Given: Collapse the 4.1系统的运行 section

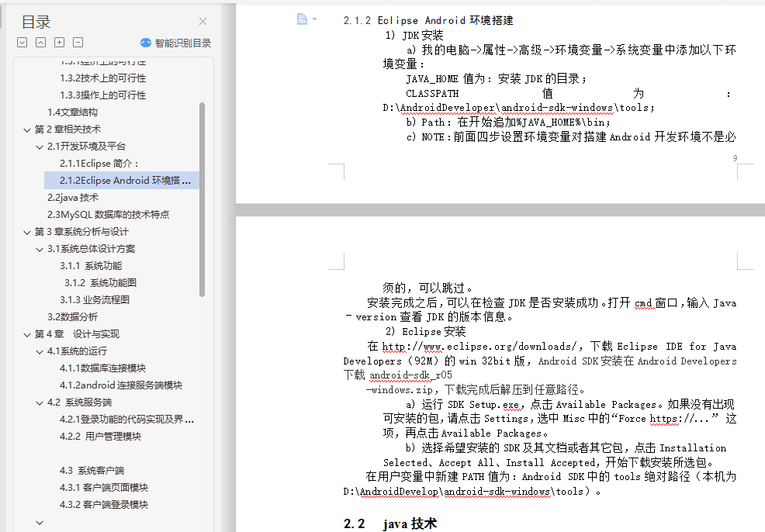Looking at the screenshot, I should pyautogui.click(x=40, y=351).
